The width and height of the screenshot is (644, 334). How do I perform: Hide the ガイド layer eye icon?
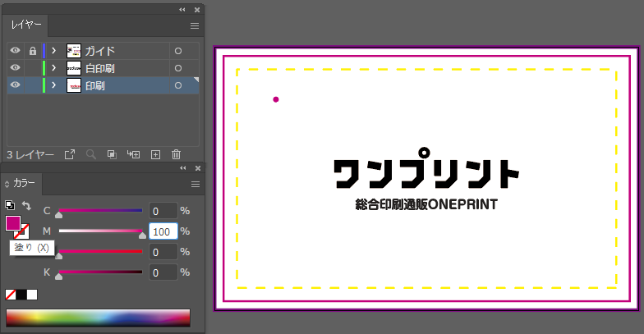15,51
